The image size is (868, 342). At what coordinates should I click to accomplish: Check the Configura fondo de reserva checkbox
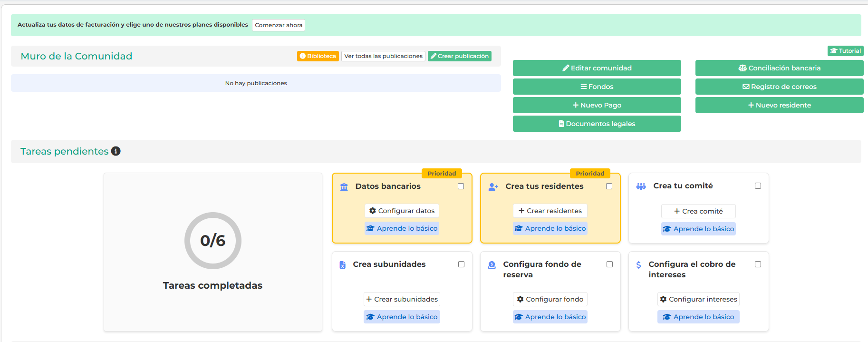(x=609, y=264)
